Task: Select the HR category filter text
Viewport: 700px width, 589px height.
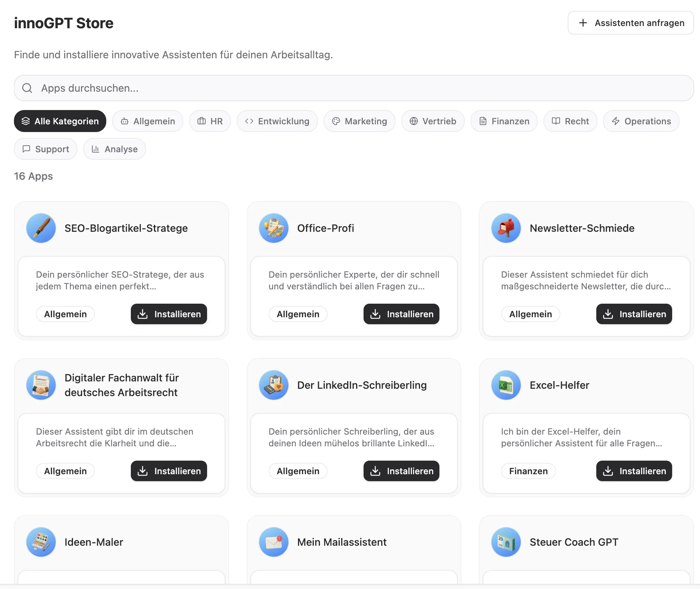Action: 217,121
